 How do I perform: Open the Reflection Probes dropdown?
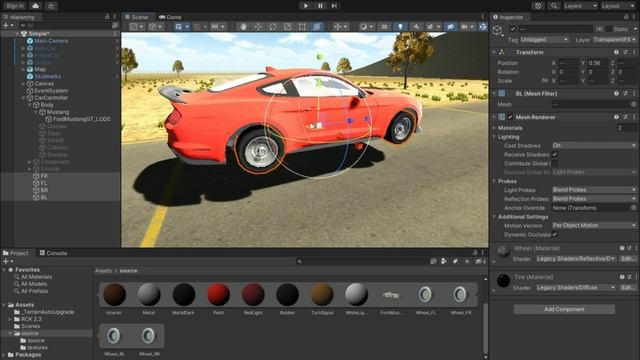point(594,199)
